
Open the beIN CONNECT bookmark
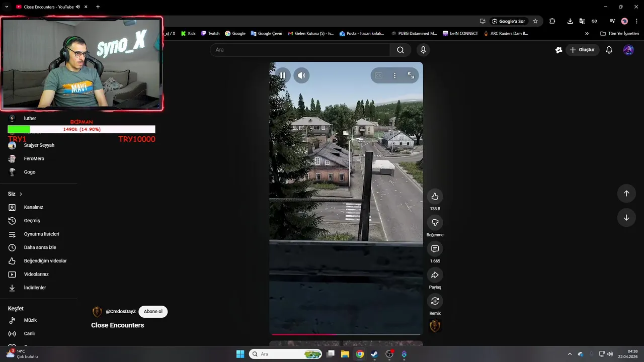(x=460, y=34)
